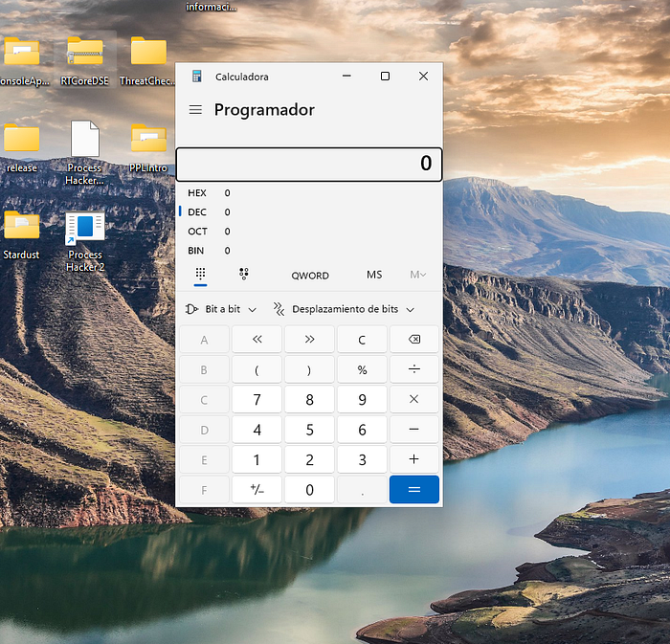This screenshot has height=644, width=670.
Task: Expand Desplazamiento de bits dropdown
Action: click(x=344, y=309)
